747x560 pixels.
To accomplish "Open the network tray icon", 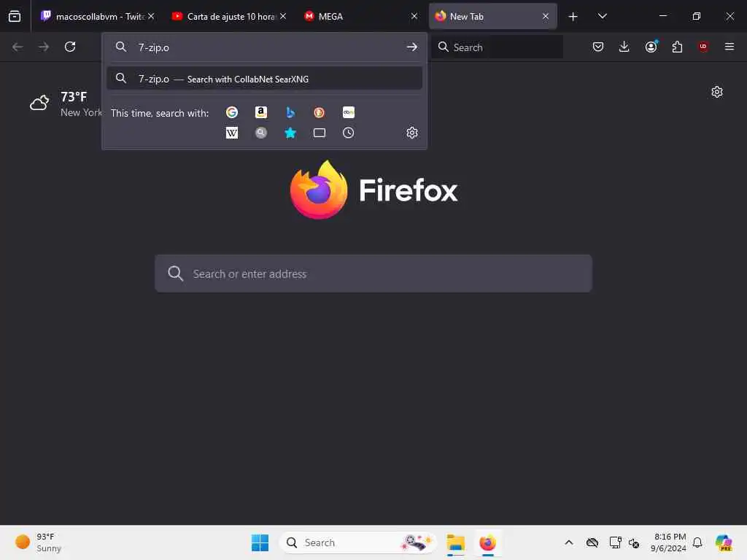I will click(x=615, y=542).
